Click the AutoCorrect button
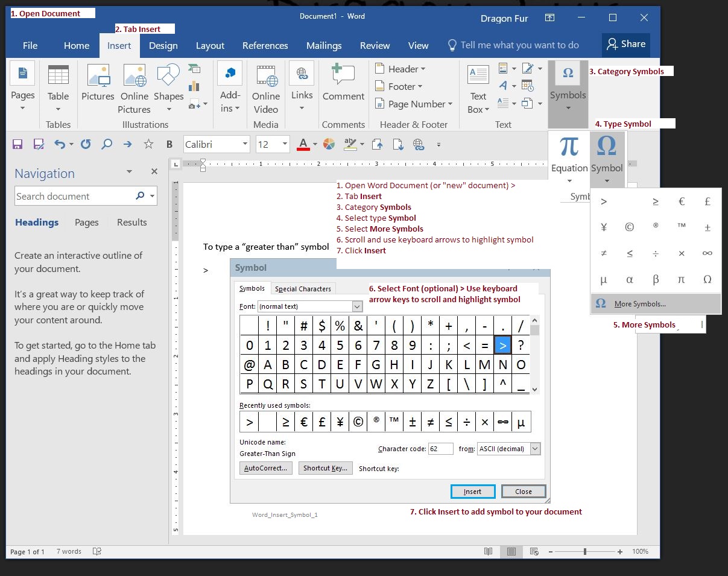The height and width of the screenshot is (576, 728). pyautogui.click(x=266, y=468)
